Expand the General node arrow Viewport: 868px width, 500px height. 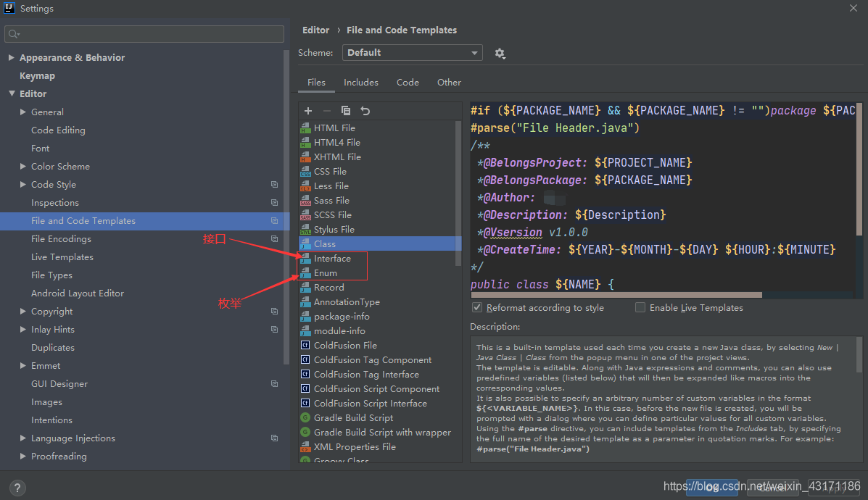pyautogui.click(x=22, y=112)
